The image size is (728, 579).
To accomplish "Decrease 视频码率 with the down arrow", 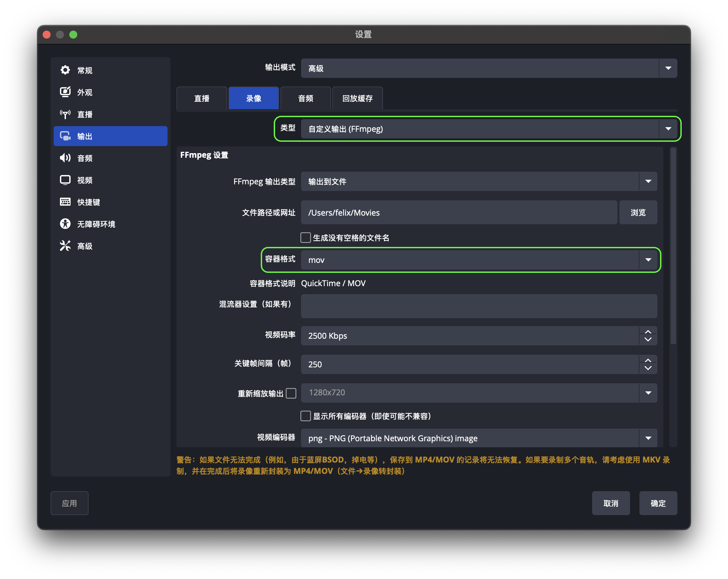I will [x=648, y=339].
